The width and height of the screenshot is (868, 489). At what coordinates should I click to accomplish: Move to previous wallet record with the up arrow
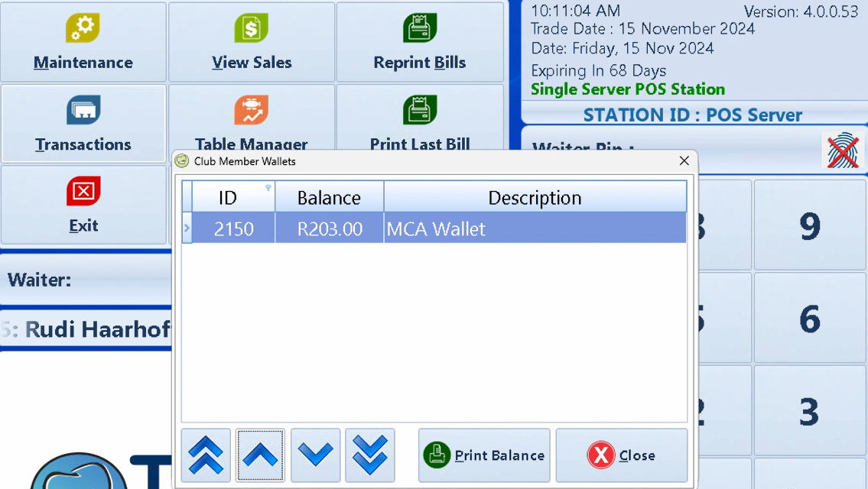coord(260,455)
